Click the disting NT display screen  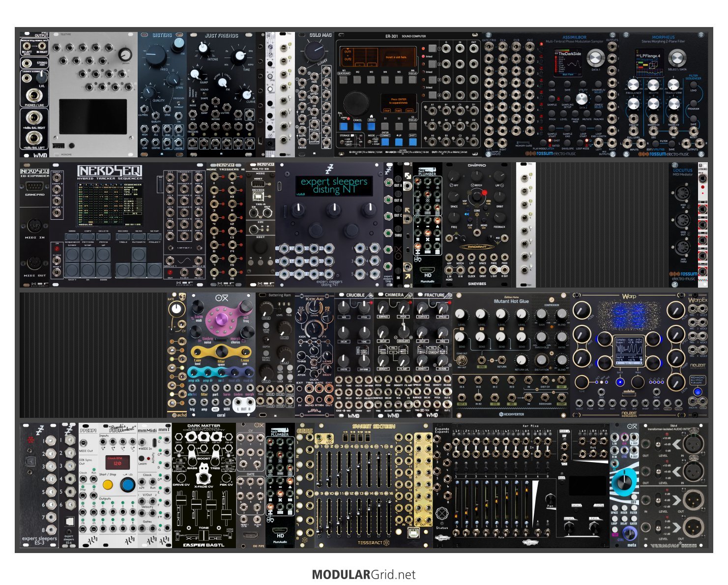tap(334, 185)
